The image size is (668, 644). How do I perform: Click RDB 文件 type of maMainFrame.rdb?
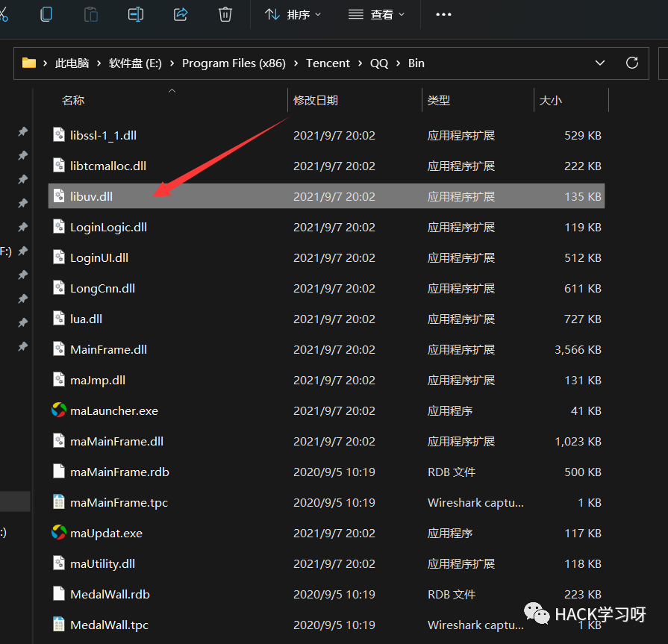451,472
